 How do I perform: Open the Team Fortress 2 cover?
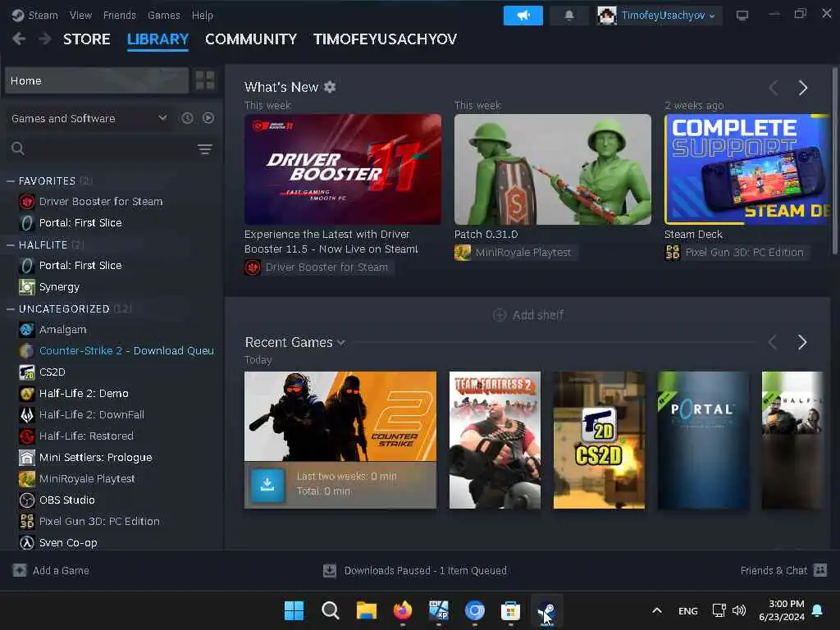click(495, 440)
